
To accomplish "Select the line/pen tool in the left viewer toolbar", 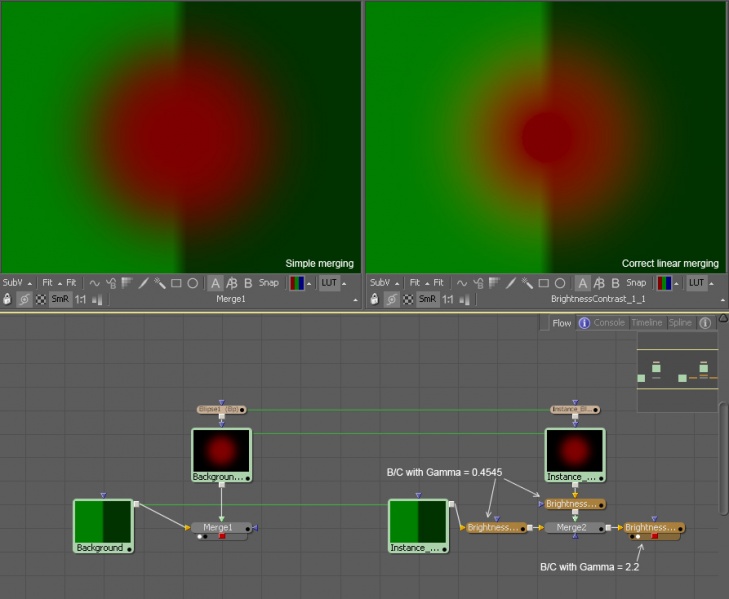I will tap(144, 283).
